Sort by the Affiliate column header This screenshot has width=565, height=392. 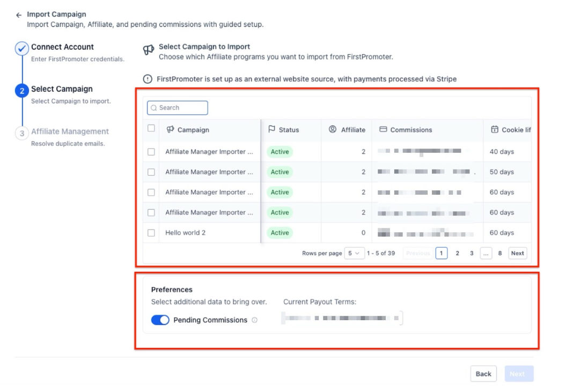[x=353, y=130]
